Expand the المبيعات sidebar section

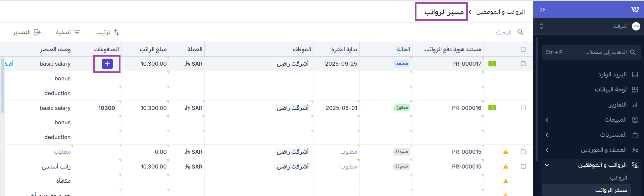(547, 120)
